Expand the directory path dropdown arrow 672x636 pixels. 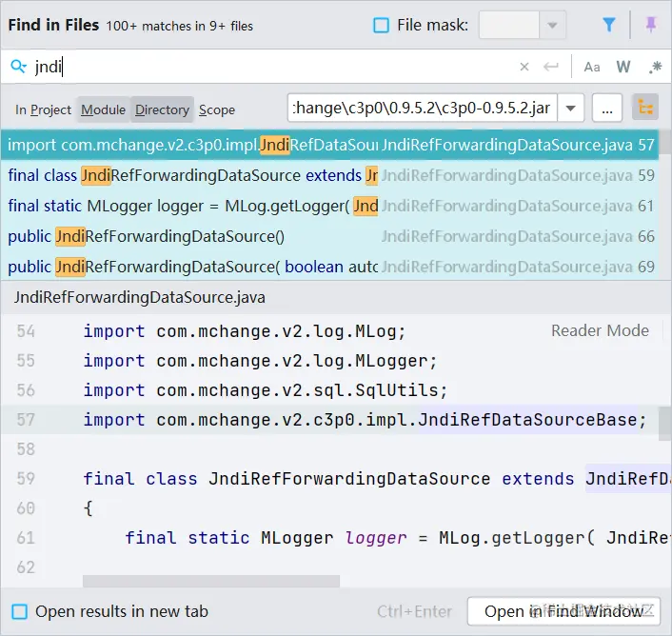(x=570, y=108)
